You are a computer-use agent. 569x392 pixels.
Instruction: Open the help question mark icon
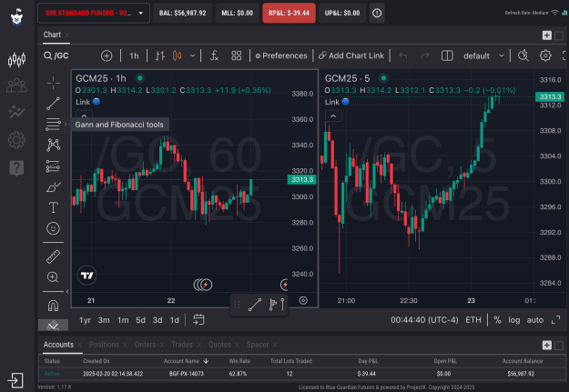(16, 168)
